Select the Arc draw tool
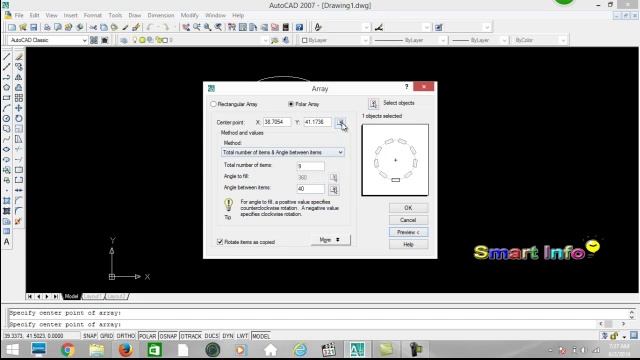 point(7,108)
